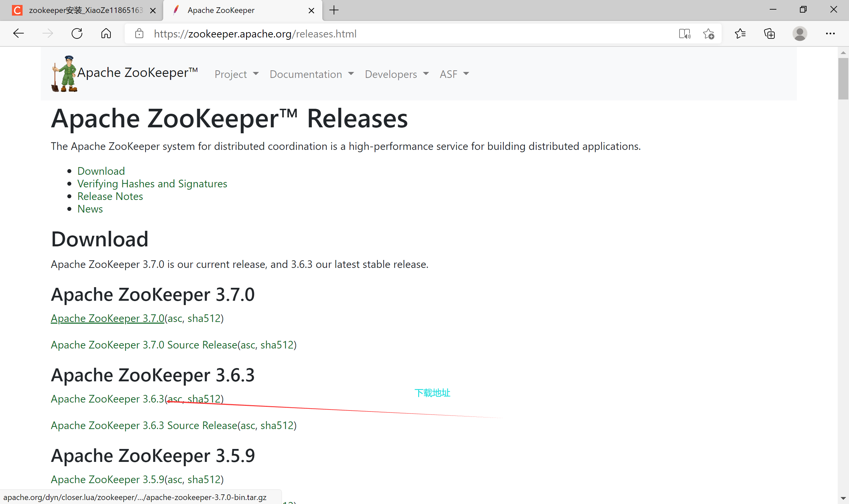
Task: Click the user profile avatar
Action: click(x=799, y=33)
